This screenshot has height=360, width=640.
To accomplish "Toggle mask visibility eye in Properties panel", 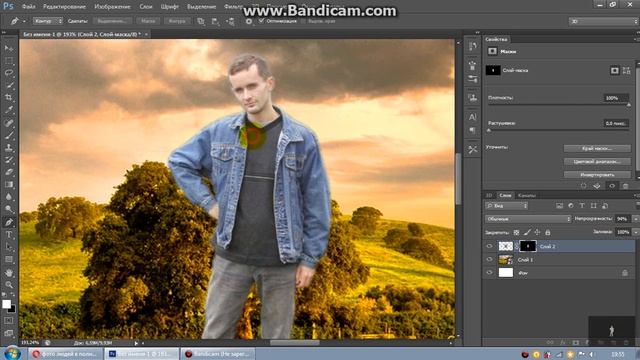I will click(612, 186).
